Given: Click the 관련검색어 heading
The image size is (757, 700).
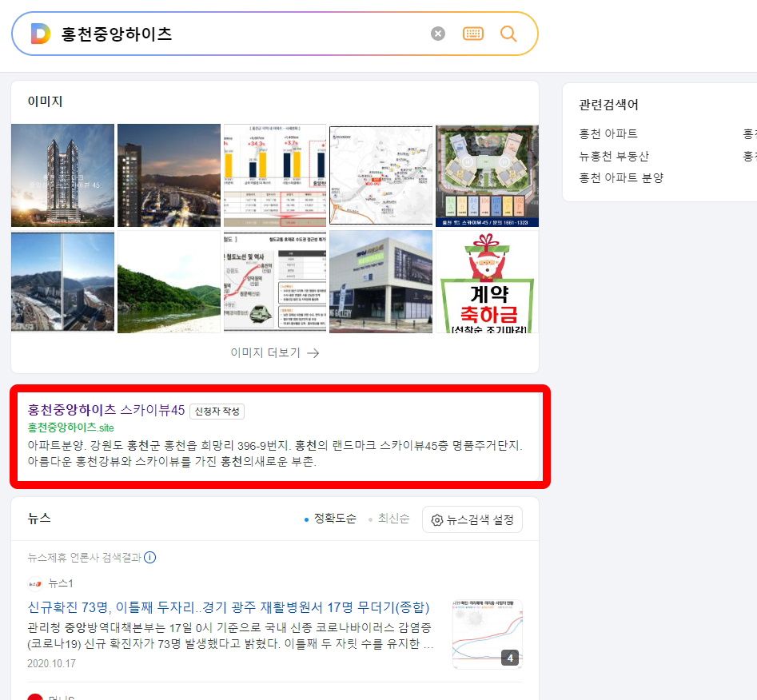Looking at the screenshot, I should tap(609, 105).
